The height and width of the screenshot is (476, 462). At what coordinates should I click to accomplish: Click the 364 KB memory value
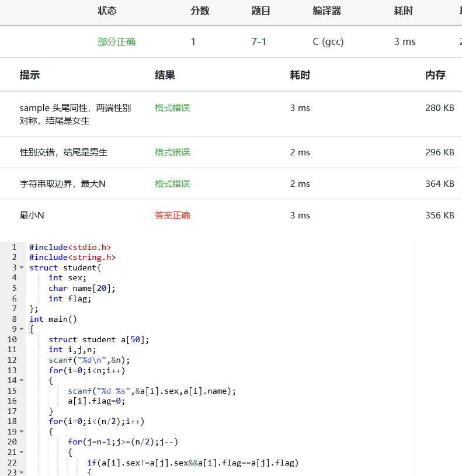pos(440,183)
